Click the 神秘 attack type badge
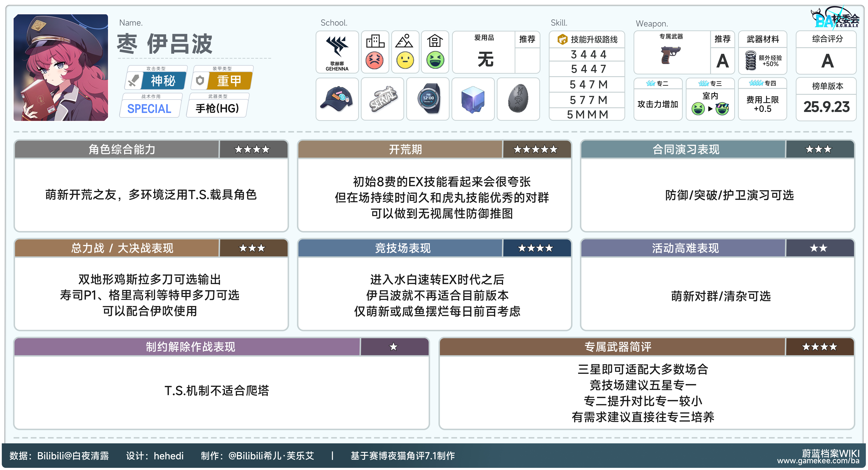The image size is (868, 470). (163, 81)
